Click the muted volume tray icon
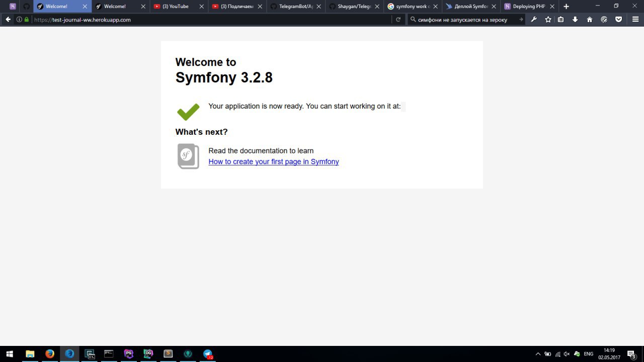The image size is (644, 362). click(x=567, y=354)
